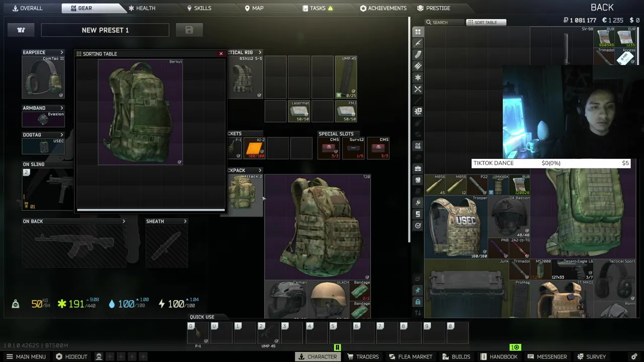Screen dimensions: 644x362
Task: Expand the Dogtag slot arrow
Action: tap(62, 135)
